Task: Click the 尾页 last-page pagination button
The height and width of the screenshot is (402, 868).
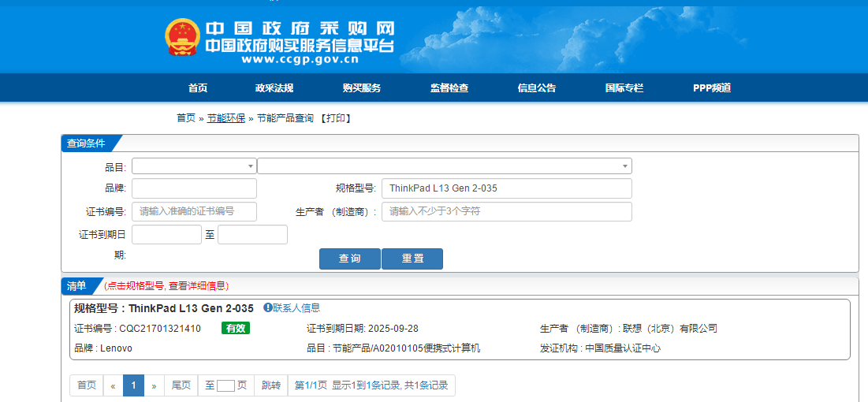Action: click(x=181, y=385)
